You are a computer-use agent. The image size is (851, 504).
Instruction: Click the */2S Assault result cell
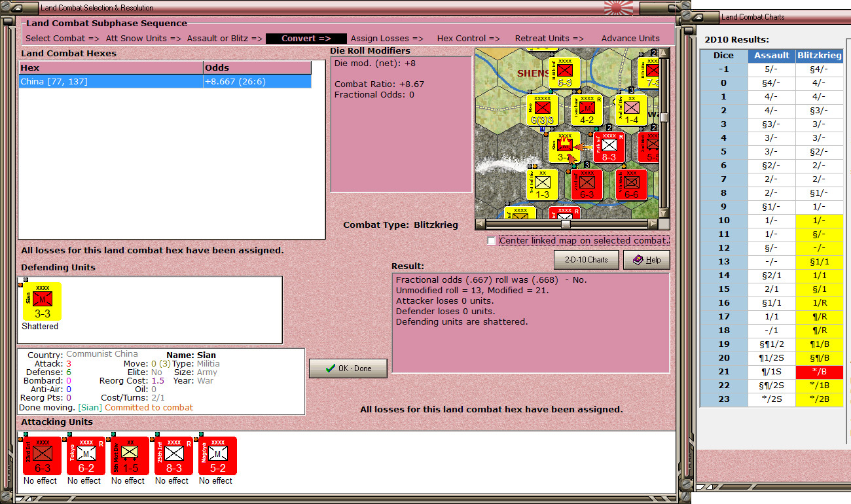[772, 399]
